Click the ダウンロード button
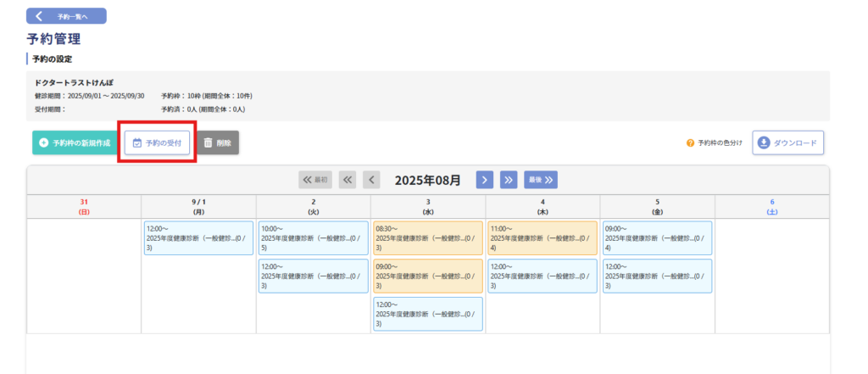This screenshot has height=374, width=868. coord(787,143)
